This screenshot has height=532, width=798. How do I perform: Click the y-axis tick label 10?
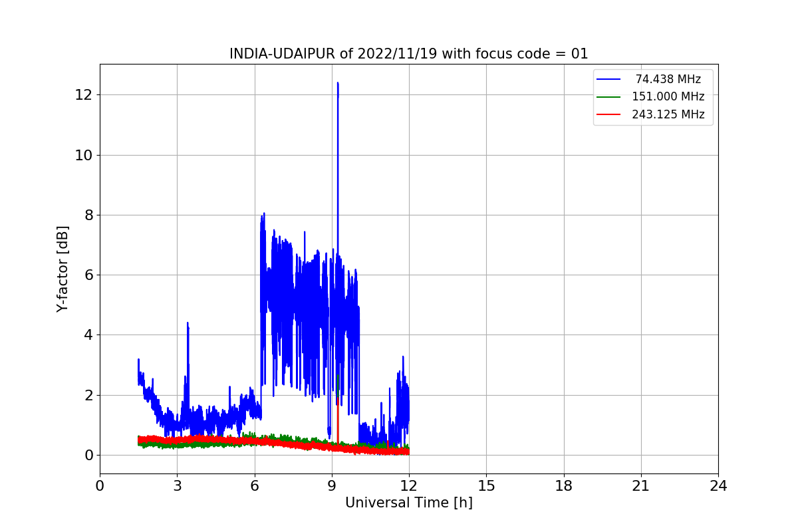pos(84,155)
